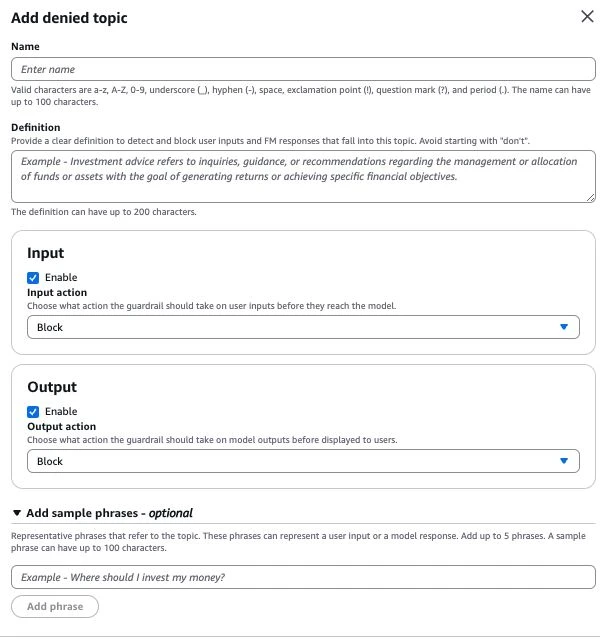The height and width of the screenshot is (643, 600).
Task: Uncheck the Input Enable checkbox
Action: click(x=33, y=278)
